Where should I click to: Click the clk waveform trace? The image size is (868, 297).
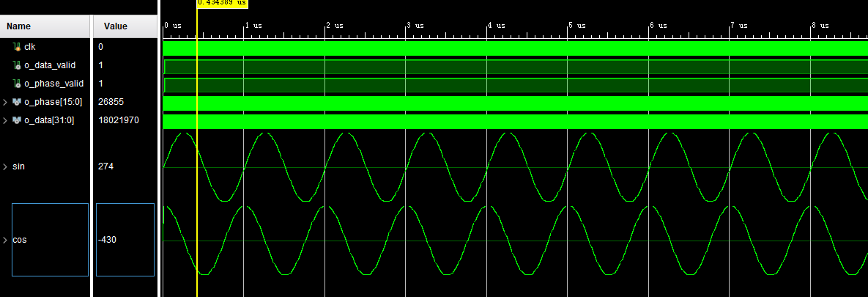click(516, 48)
